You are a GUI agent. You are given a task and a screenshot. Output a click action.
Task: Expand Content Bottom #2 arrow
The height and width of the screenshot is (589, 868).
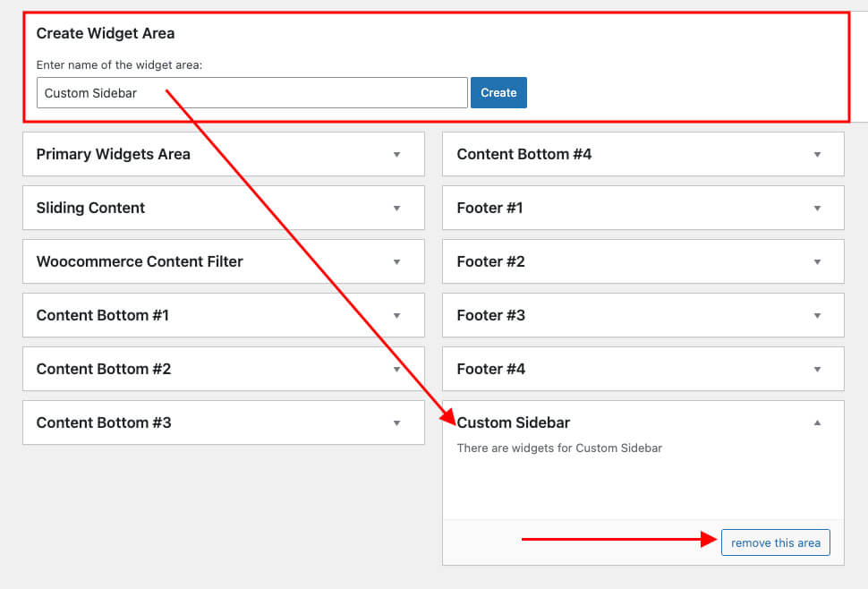tap(397, 370)
